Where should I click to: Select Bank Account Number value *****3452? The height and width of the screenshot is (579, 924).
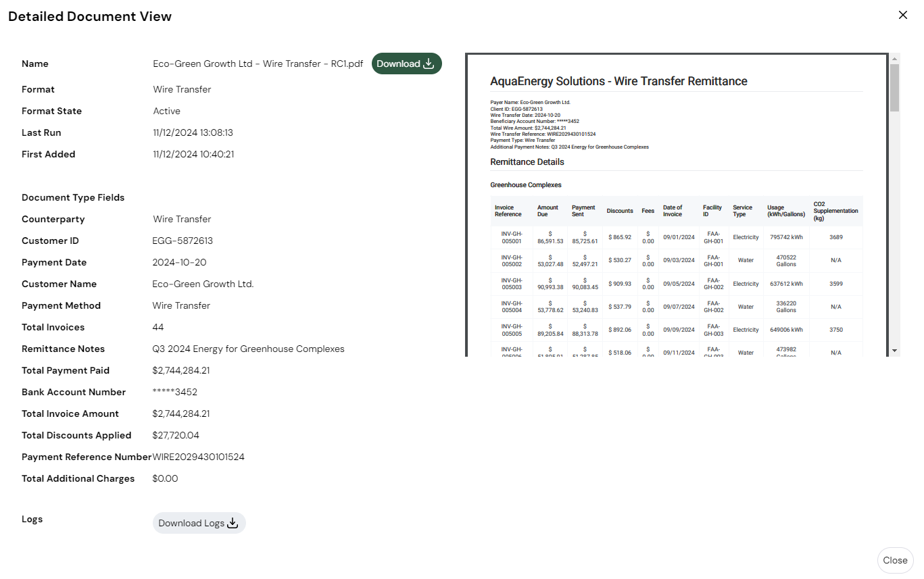coord(175,392)
